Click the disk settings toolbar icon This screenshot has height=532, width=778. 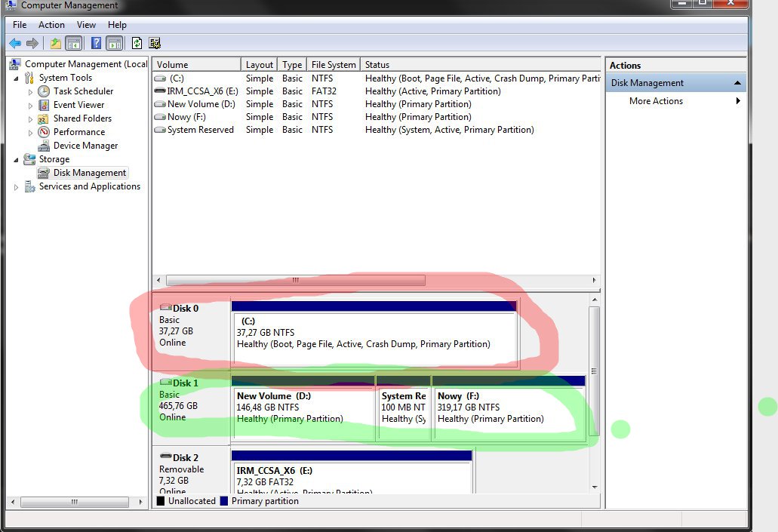(x=155, y=44)
